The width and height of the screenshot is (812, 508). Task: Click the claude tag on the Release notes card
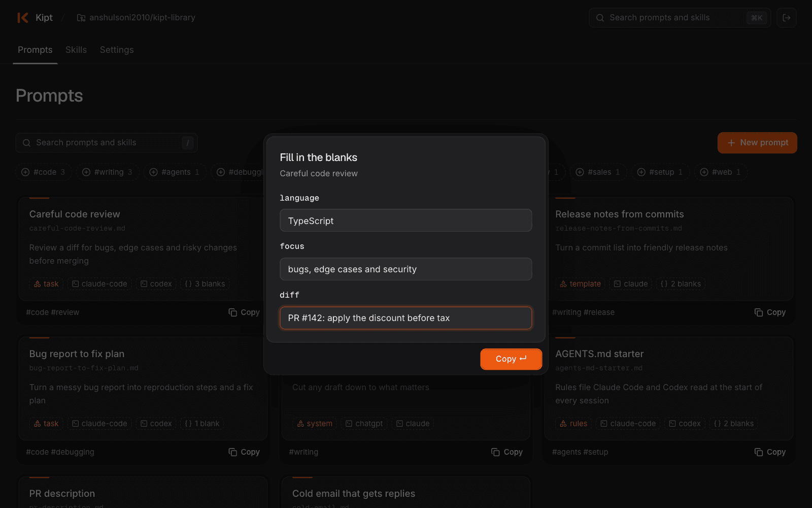tap(631, 284)
